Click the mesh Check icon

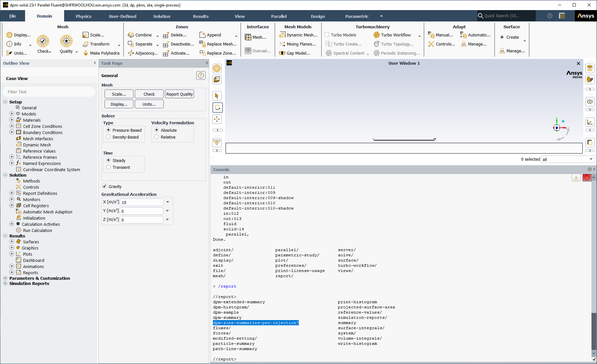[x=43, y=41]
